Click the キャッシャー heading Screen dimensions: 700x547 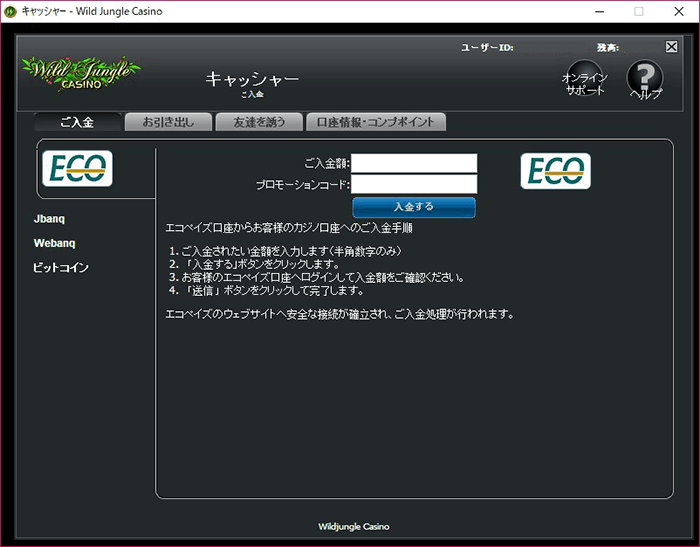[x=252, y=79]
